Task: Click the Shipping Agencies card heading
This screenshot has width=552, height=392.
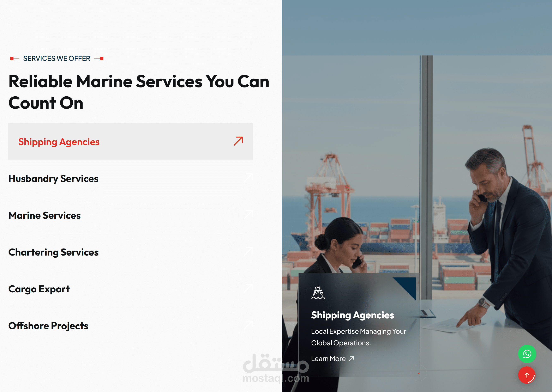Action: click(x=353, y=315)
